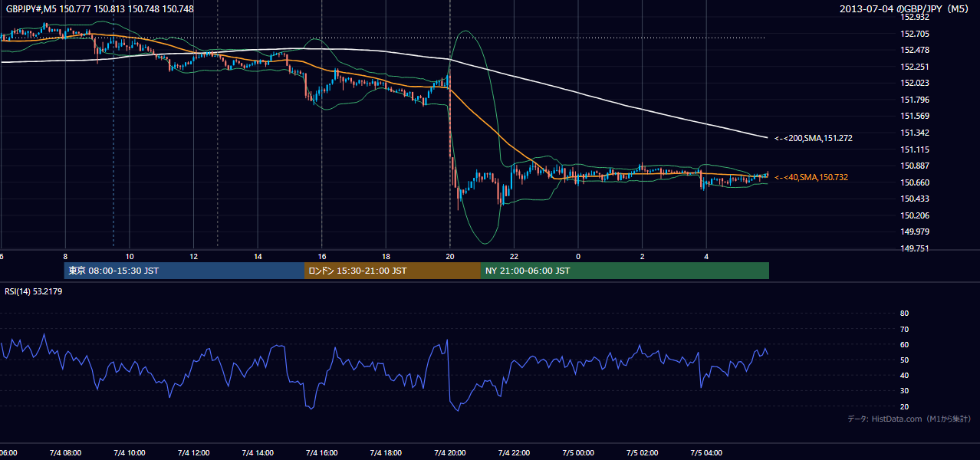Click hour 16 on the price chart axis
Viewport: 980px width, 460px height.
(x=322, y=257)
